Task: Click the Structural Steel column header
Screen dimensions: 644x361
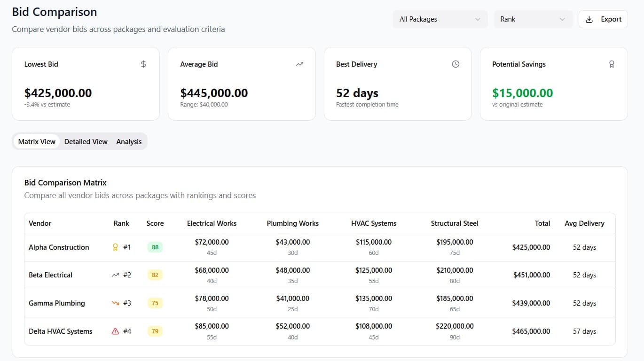Action: pyautogui.click(x=455, y=223)
